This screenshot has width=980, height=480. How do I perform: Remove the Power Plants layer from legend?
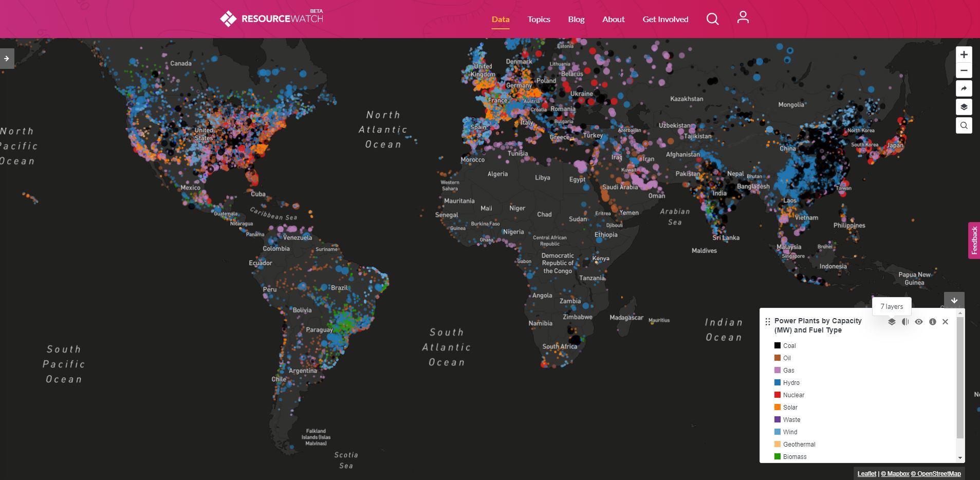[945, 322]
